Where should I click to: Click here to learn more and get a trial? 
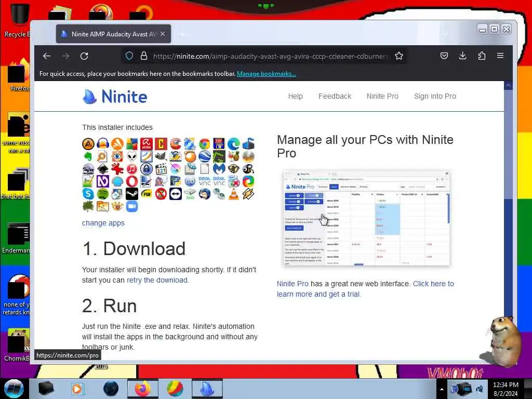click(365, 289)
